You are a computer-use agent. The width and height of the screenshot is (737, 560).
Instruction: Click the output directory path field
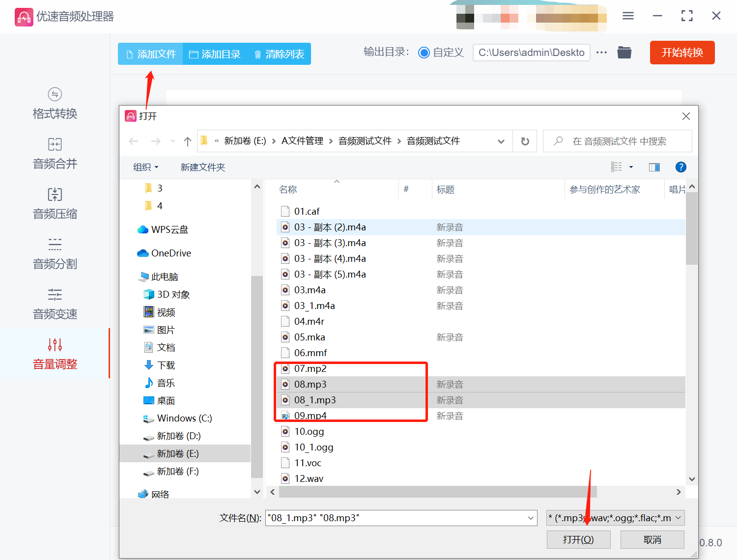(531, 53)
